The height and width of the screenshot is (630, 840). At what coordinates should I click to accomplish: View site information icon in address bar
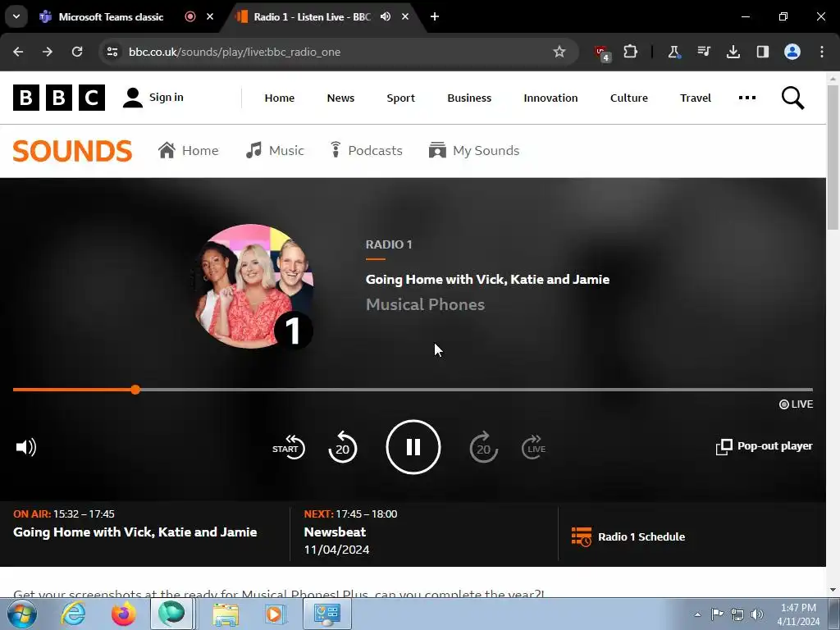point(112,52)
